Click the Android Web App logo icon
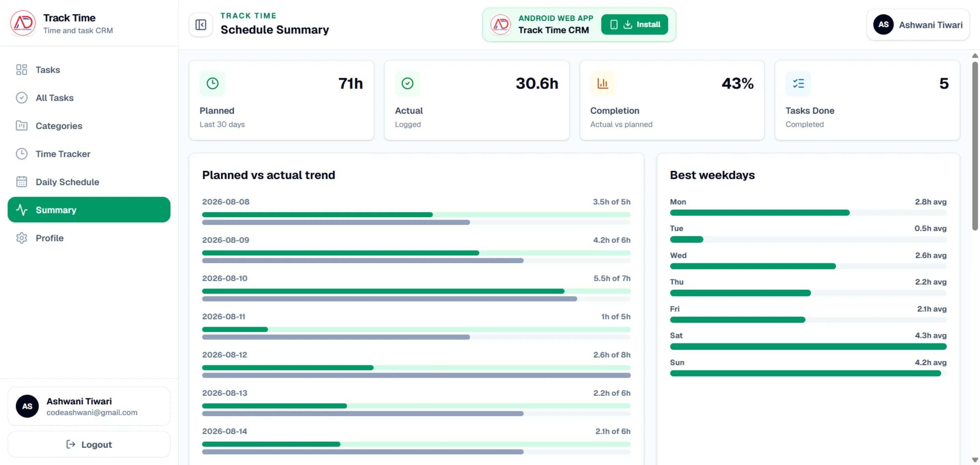Screen dimensions: 980x465 click(500, 25)
